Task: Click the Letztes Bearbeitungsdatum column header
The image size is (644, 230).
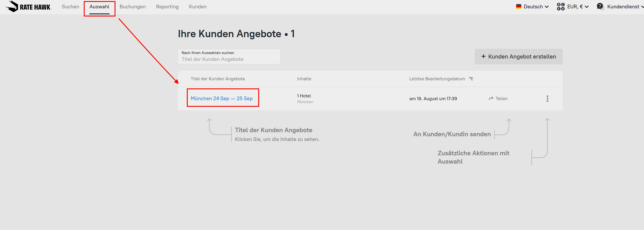Action: tap(437, 79)
